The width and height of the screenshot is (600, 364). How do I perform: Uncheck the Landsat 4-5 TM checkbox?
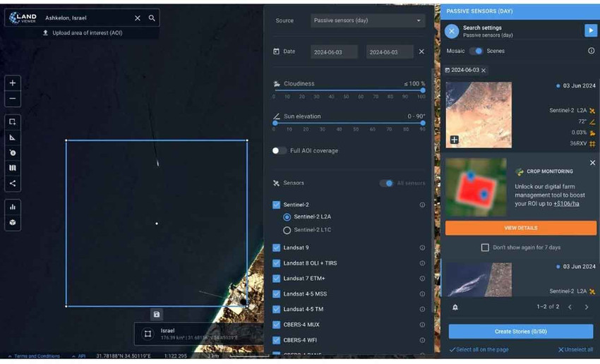tap(276, 309)
